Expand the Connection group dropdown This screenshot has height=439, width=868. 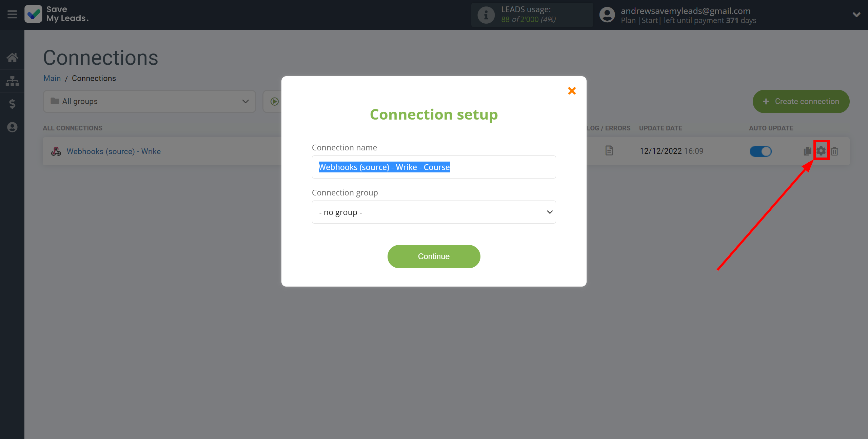(x=434, y=212)
